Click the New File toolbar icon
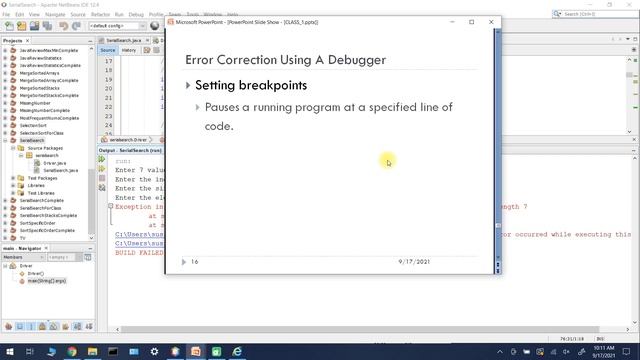 click(x=9, y=26)
